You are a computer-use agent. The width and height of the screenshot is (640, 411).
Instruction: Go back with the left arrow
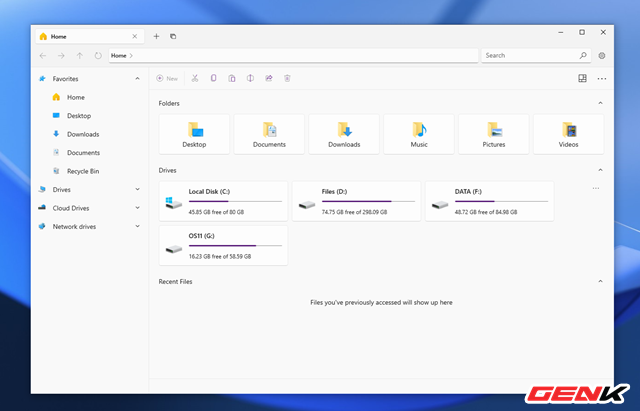43,56
